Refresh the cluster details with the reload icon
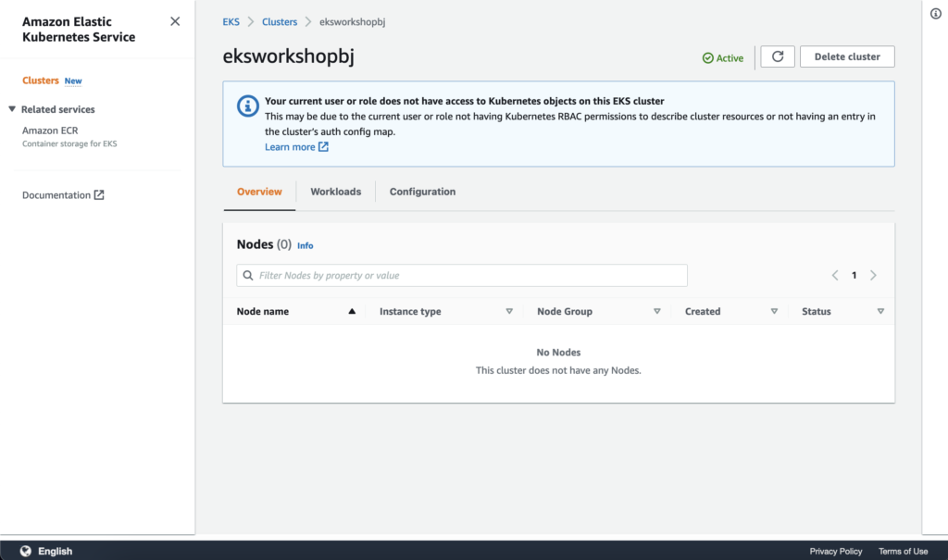 (x=777, y=56)
